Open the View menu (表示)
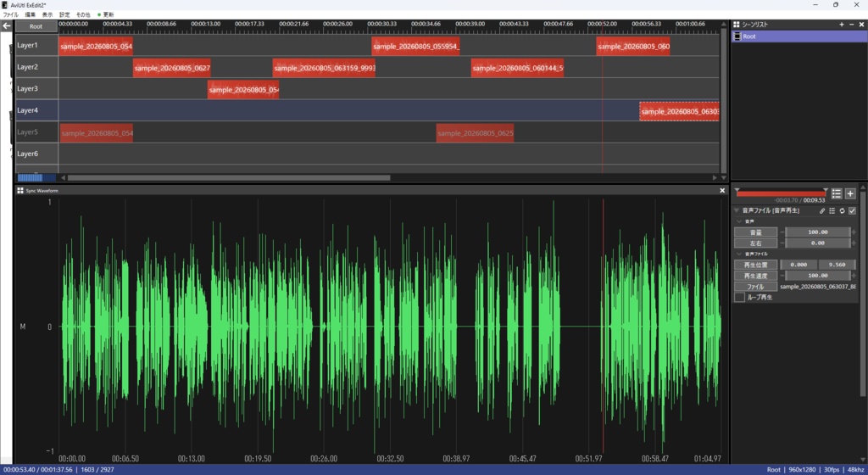 (x=47, y=14)
